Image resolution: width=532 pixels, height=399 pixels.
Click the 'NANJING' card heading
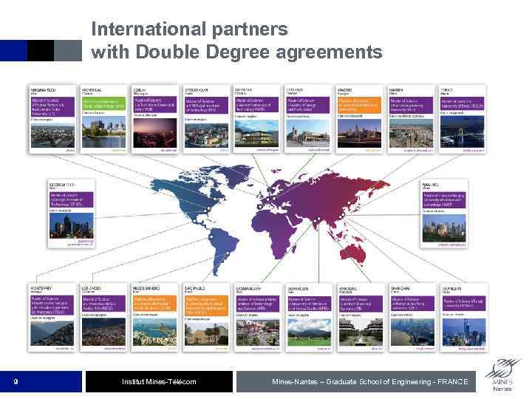tap(430, 185)
